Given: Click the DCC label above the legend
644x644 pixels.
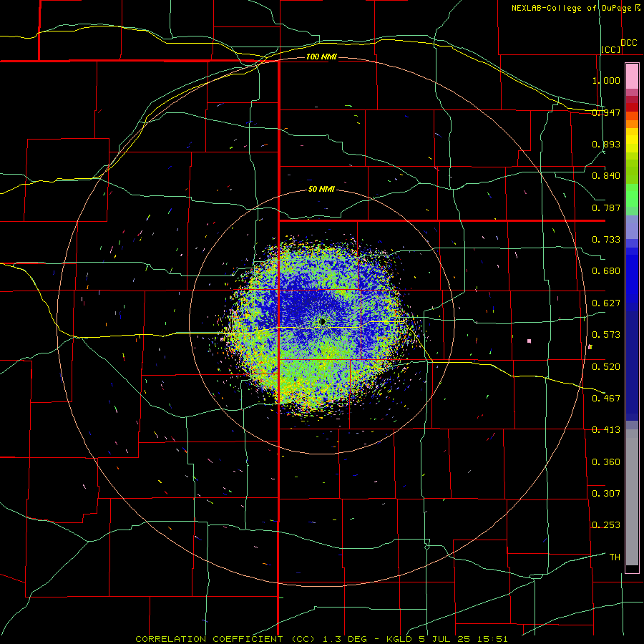Looking at the screenshot, I should [628, 43].
